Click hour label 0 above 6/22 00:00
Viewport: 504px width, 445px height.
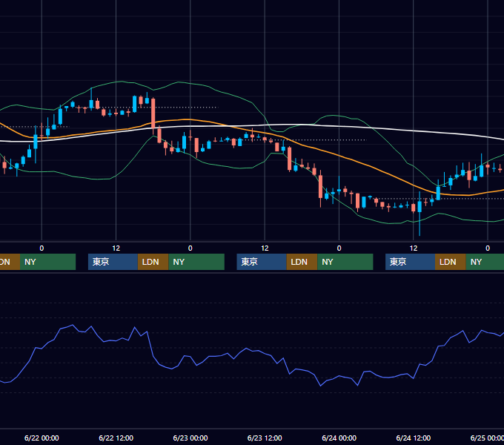42,248
